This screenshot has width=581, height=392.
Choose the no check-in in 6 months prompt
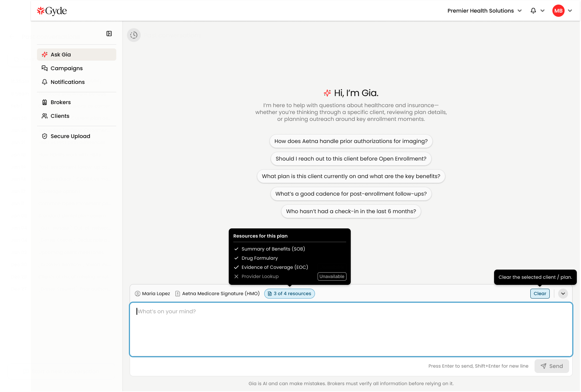(x=351, y=211)
